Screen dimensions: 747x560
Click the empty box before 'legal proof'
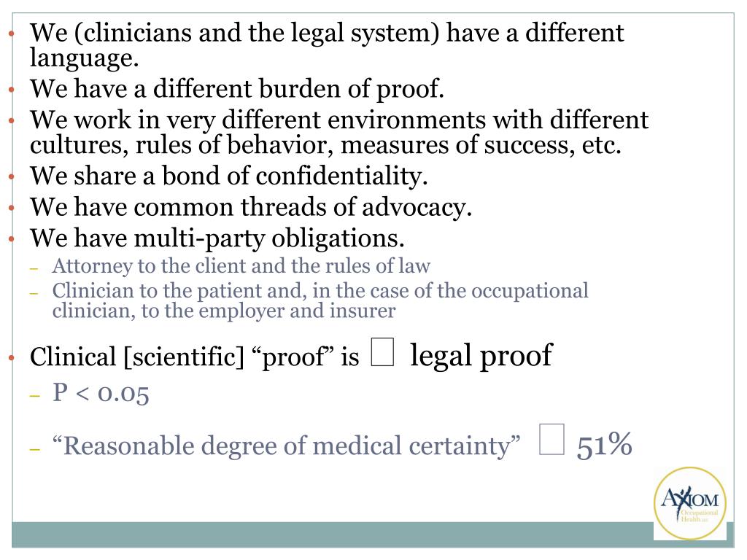(x=382, y=352)
